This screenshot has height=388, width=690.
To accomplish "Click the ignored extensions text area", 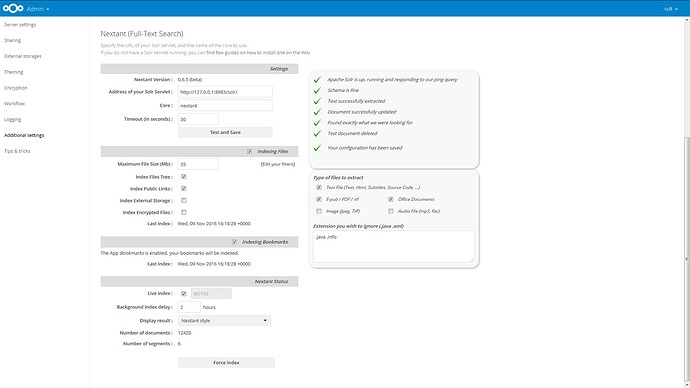I will (393, 246).
